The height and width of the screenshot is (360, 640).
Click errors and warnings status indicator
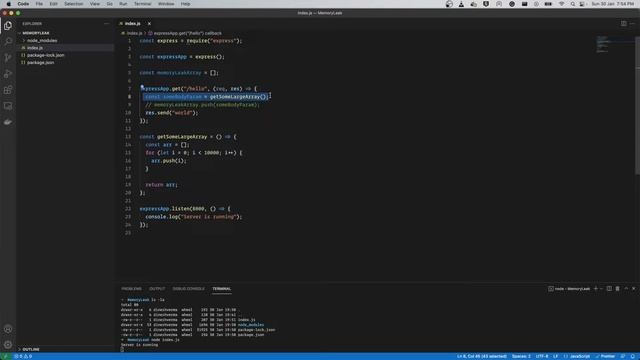pos(23,356)
